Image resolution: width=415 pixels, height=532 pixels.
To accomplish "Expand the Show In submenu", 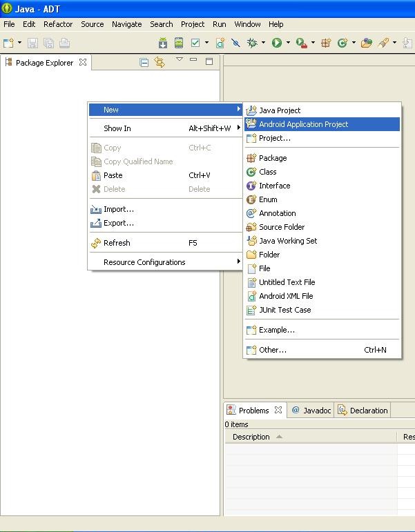I will point(166,128).
